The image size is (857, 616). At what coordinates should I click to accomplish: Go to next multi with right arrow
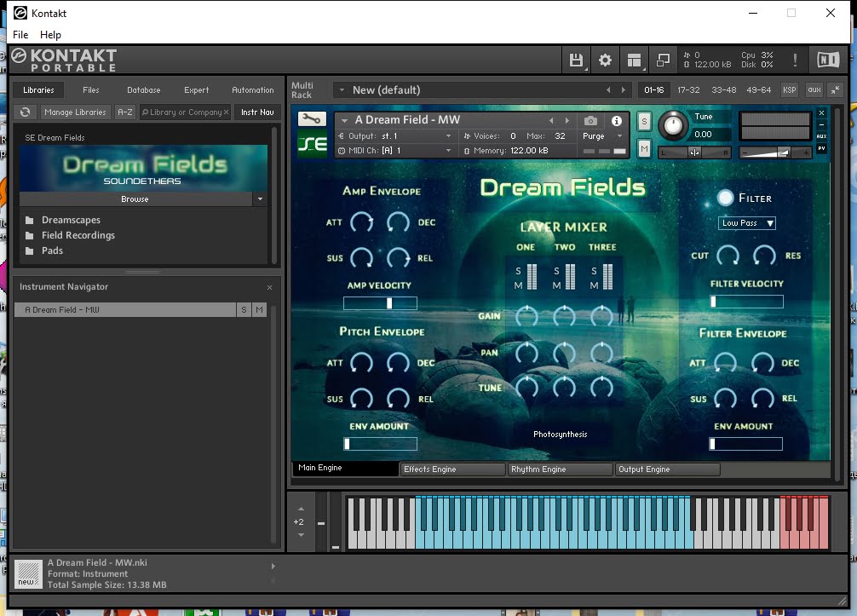click(623, 90)
